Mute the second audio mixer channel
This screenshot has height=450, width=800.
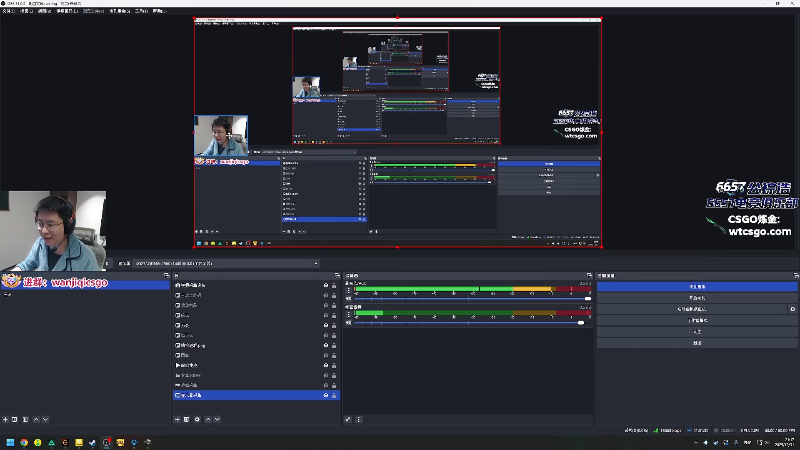(x=348, y=322)
